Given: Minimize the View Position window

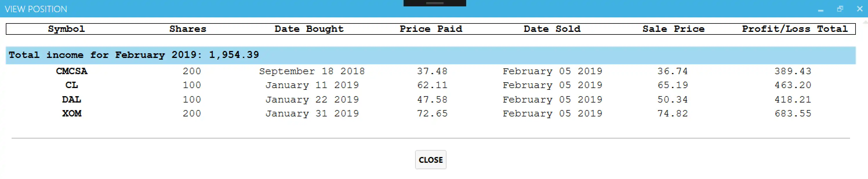Looking at the screenshot, I should [820, 10].
